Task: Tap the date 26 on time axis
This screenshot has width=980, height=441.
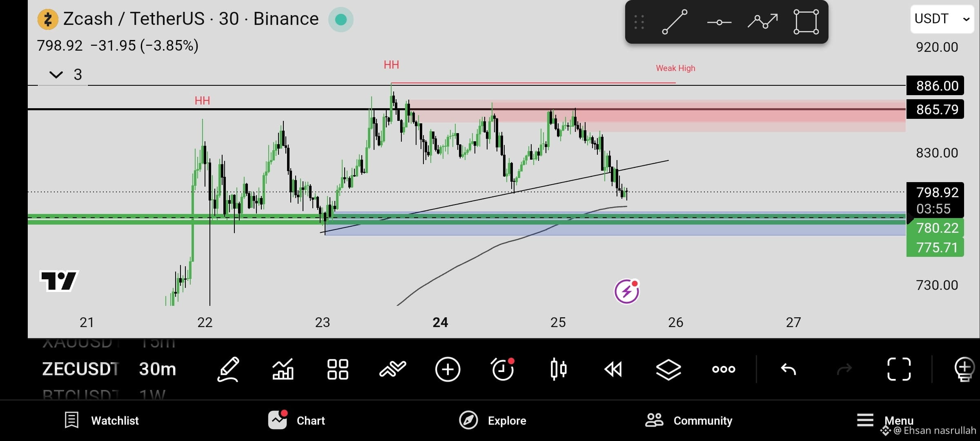Action: (x=675, y=323)
